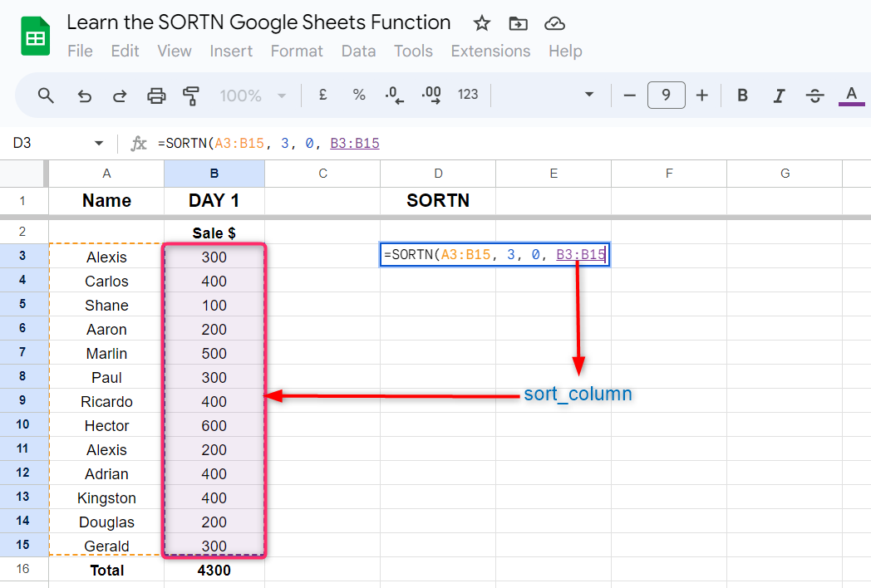This screenshot has height=588, width=871.
Task: Click the 'DAY 1' header cell
Action: (x=214, y=200)
